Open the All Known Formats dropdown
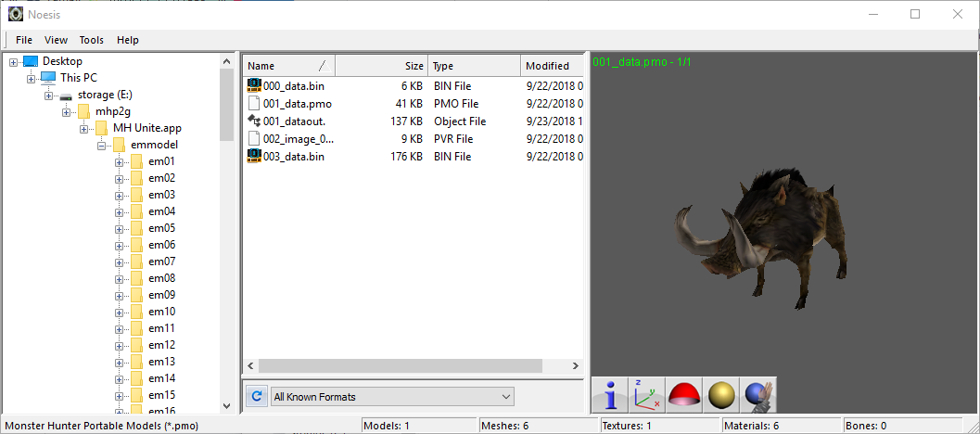 (x=392, y=397)
